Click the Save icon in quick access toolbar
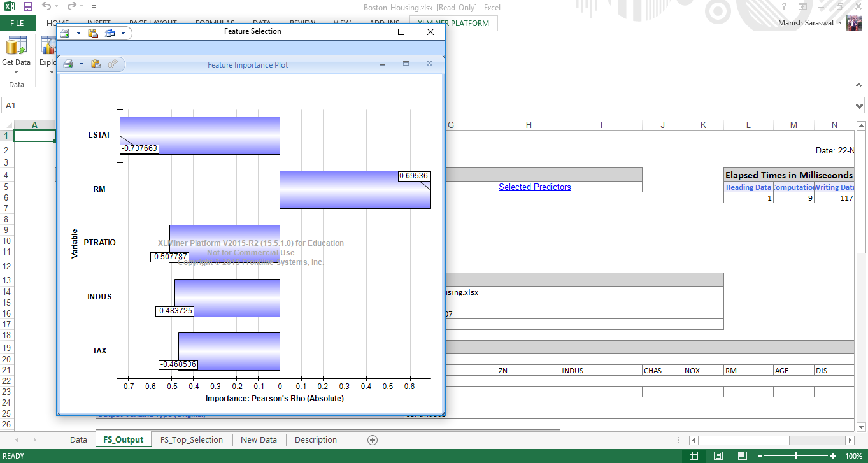Viewport: 868px width, 463px height. [27, 7]
